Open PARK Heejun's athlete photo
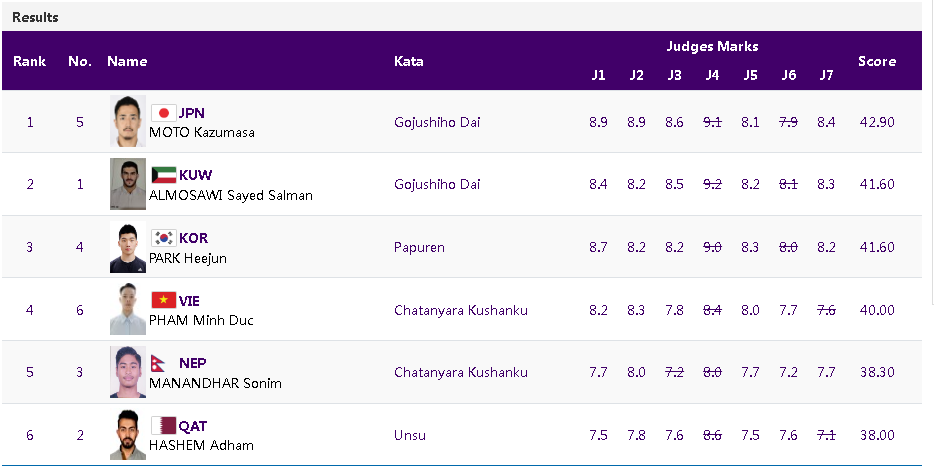 click(128, 247)
